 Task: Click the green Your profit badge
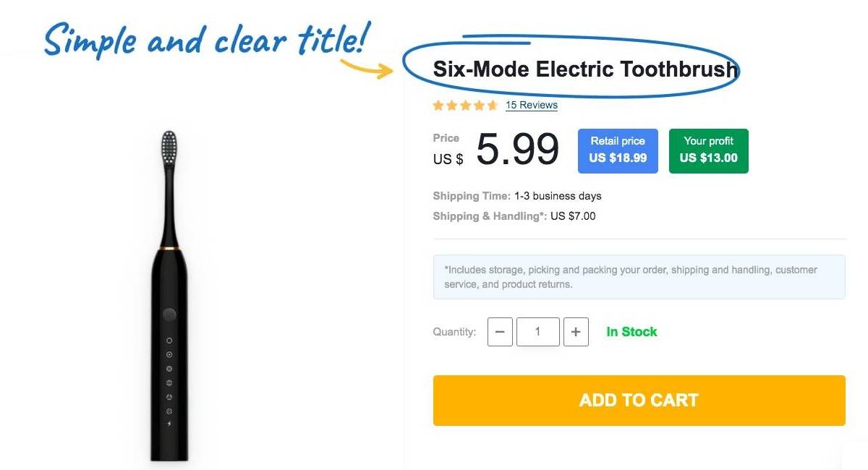point(709,150)
